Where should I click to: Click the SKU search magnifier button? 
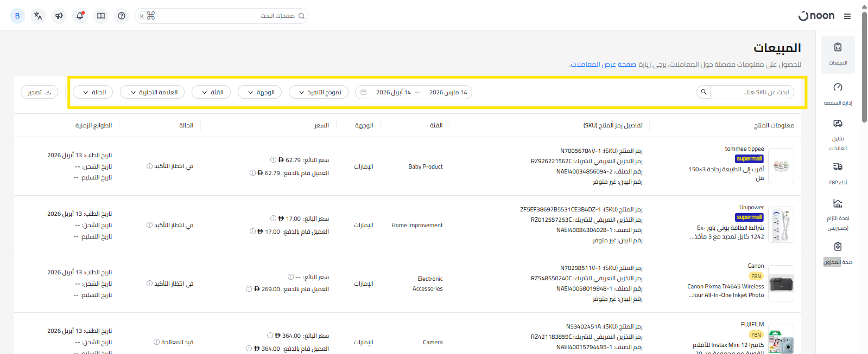tap(704, 92)
